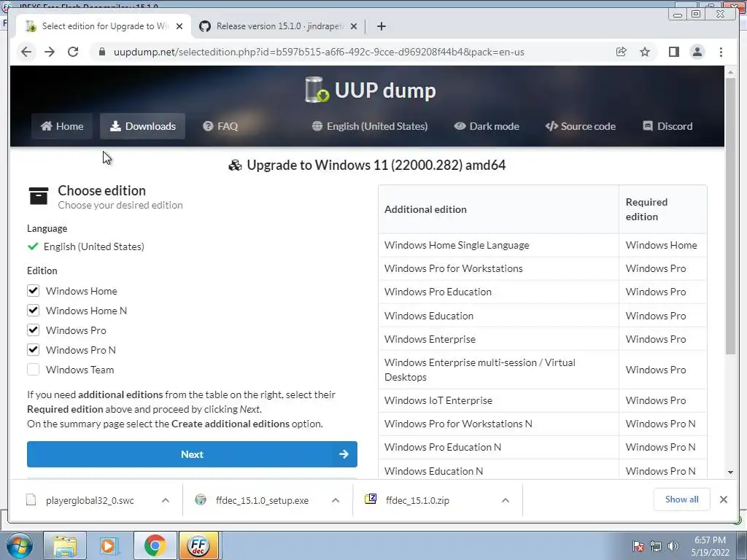The width and height of the screenshot is (747, 560).
Task: Open the playerglobal32_0.swc downloaded file
Action: tap(90, 500)
